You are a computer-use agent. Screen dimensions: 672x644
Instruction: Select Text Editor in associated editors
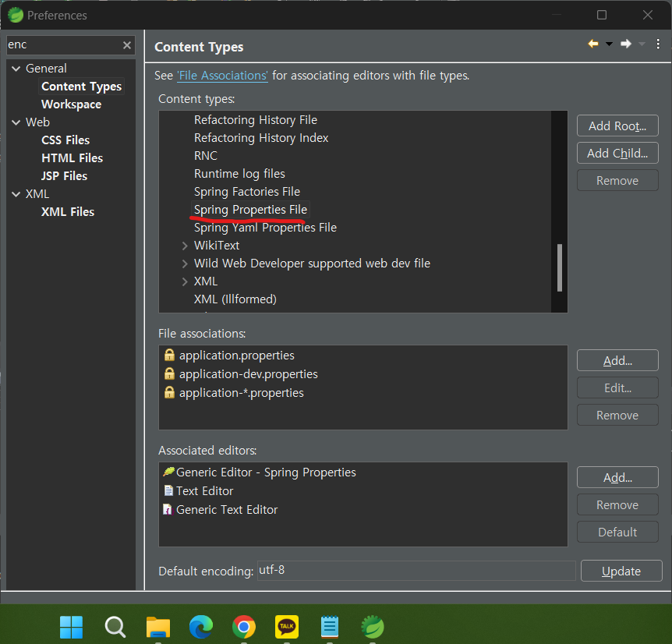point(204,491)
